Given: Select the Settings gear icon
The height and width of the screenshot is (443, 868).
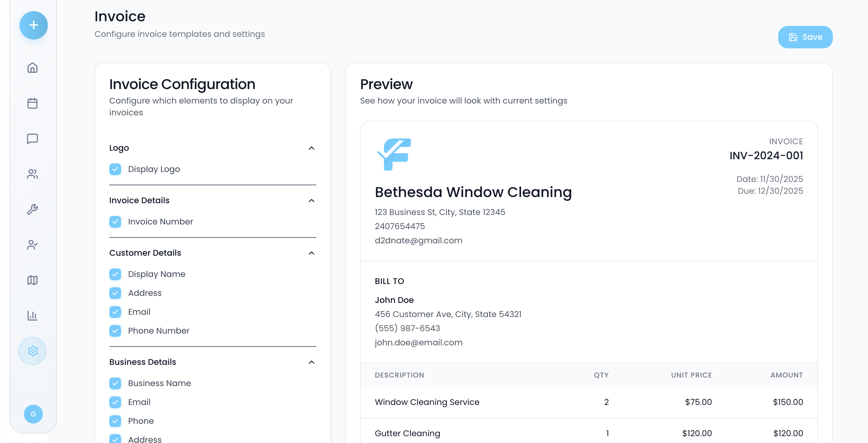Looking at the screenshot, I should click(32, 351).
